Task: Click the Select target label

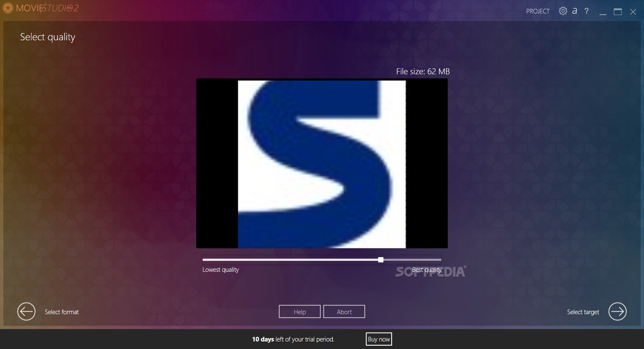Action: tap(583, 312)
